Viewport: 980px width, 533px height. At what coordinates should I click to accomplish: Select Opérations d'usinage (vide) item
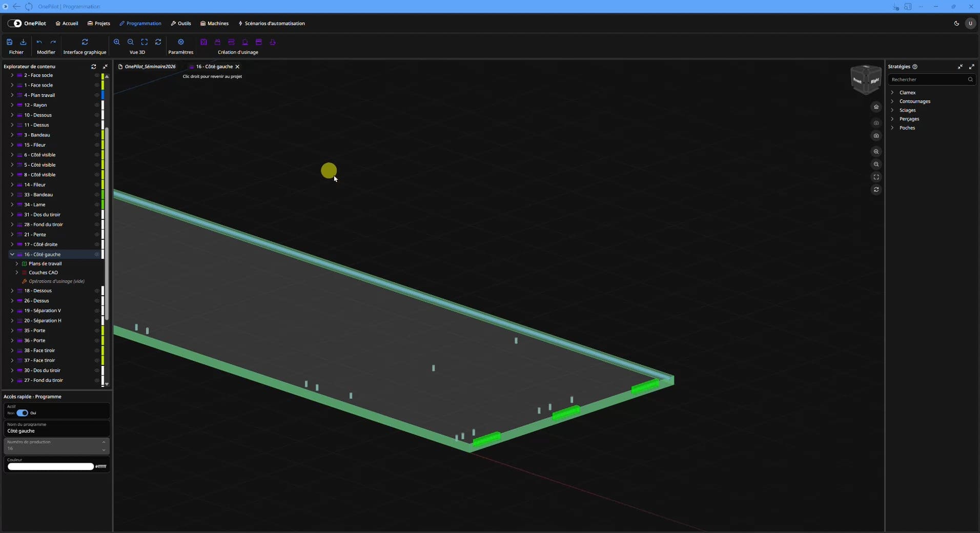53,281
